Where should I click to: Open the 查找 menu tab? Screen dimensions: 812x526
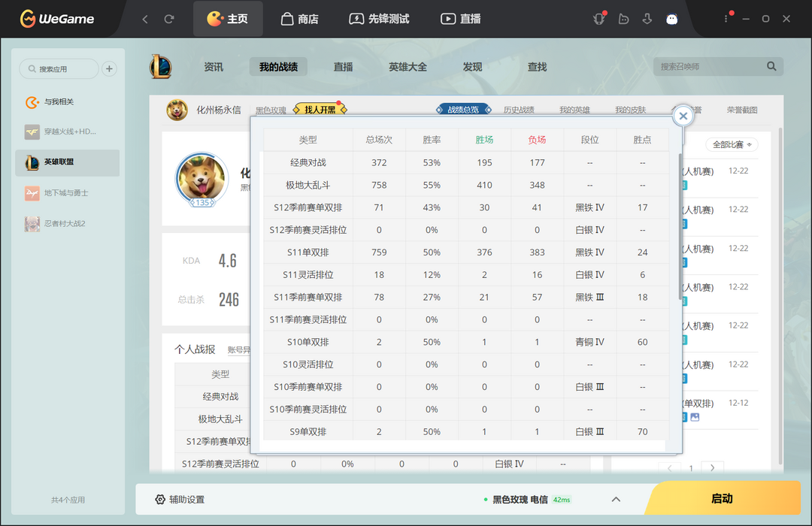click(x=537, y=67)
